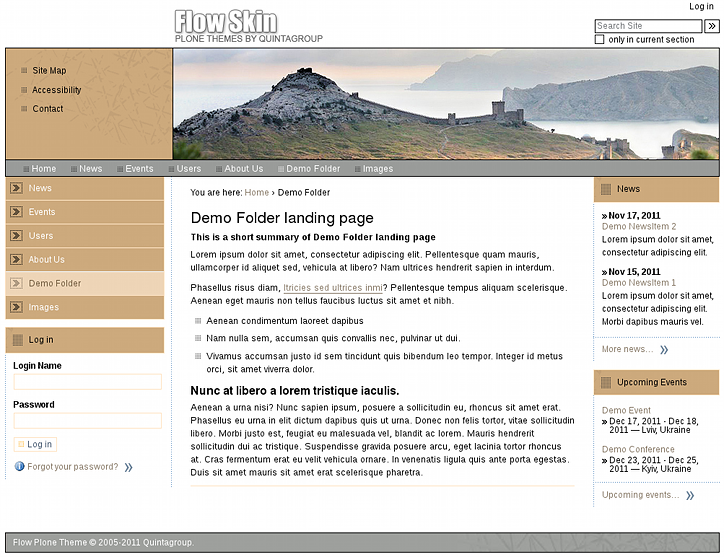This screenshot has width=724, height=557.
Task: Click arrow icon beside About Us in sidebar
Action: point(17,260)
